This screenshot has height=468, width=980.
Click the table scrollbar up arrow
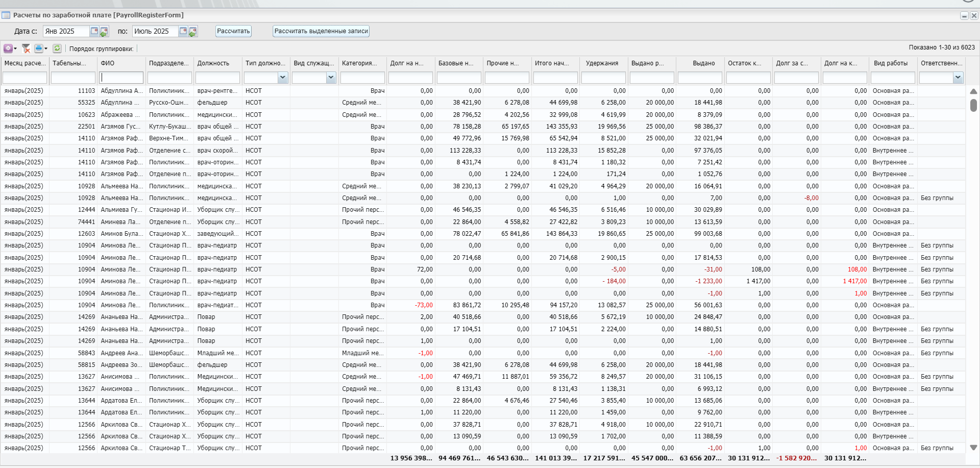[x=973, y=91]
